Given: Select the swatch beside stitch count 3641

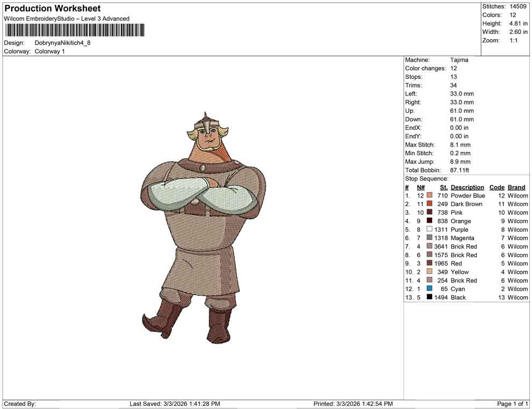Looking at the screenshot, I should click(x=429, y=246).
